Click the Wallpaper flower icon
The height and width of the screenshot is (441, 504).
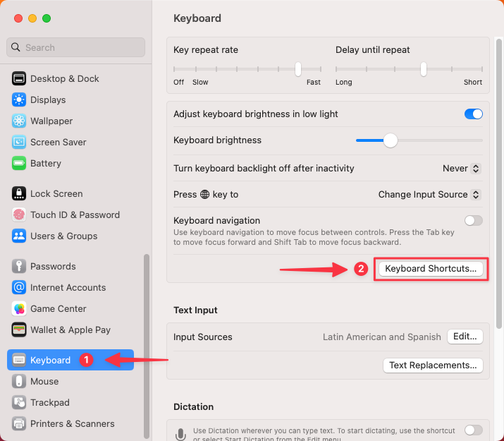(19, 121)
